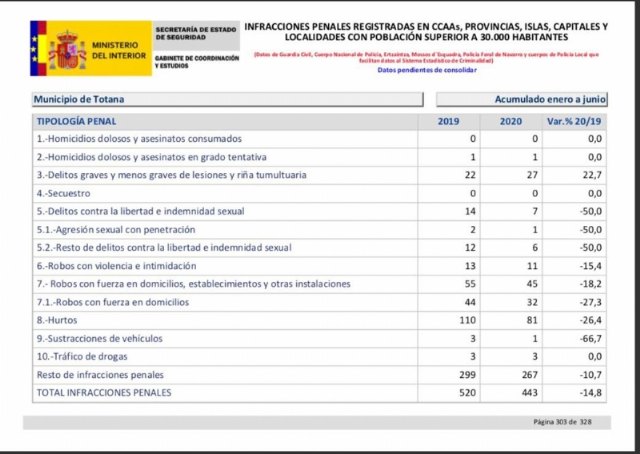Click the 2019 total value 520
The width and height of the screenshot is (640, 454).
467,393
